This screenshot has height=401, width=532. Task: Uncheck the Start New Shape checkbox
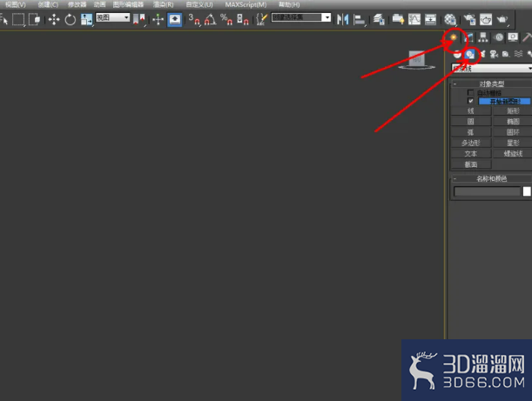tap(470, 101)
